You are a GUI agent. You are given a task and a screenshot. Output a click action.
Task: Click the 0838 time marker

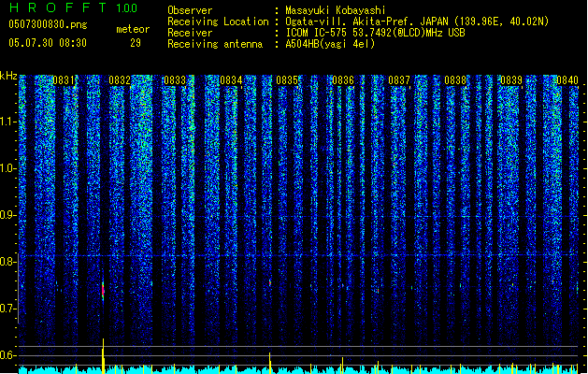[455, 80]
